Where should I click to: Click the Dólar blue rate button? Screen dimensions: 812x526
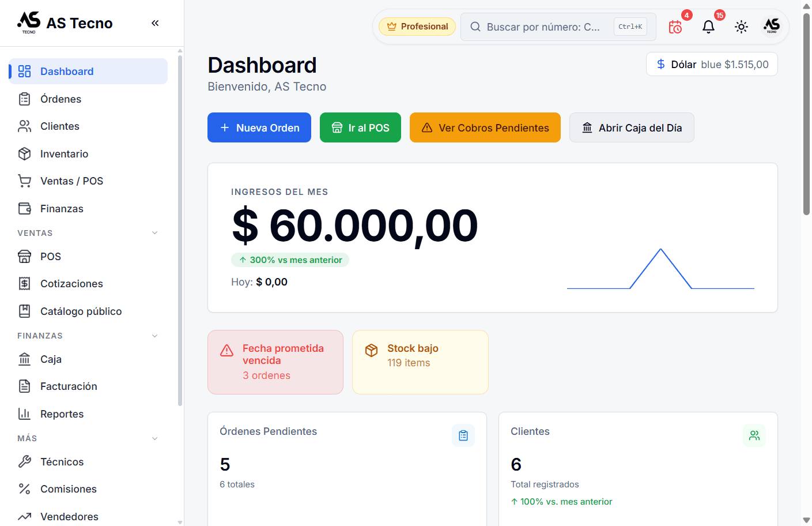(x=712, y=64)
